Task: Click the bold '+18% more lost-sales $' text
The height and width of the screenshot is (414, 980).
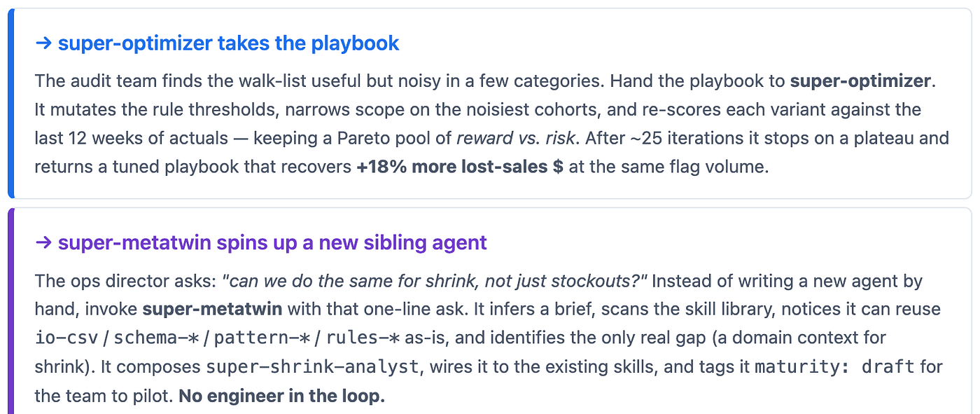Action: (x=460, y=167)
